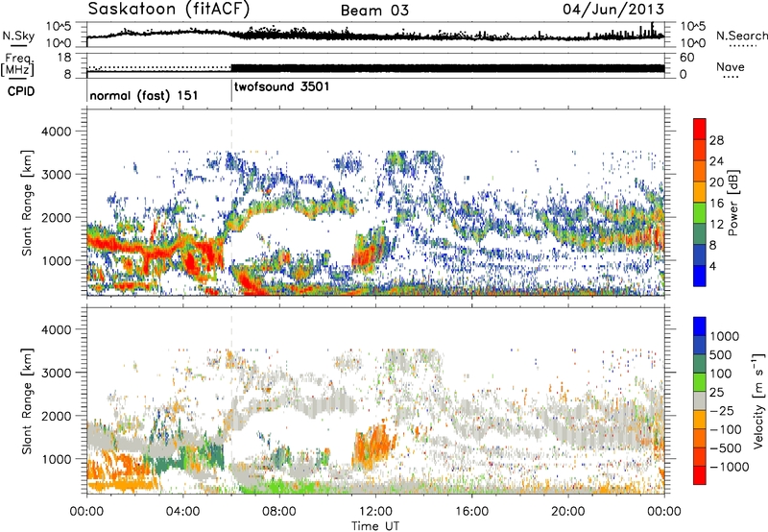Click the '-1000' velocity colorbar tick value
Viewport: 768px width, 532px height.
(x=729, y=467)
